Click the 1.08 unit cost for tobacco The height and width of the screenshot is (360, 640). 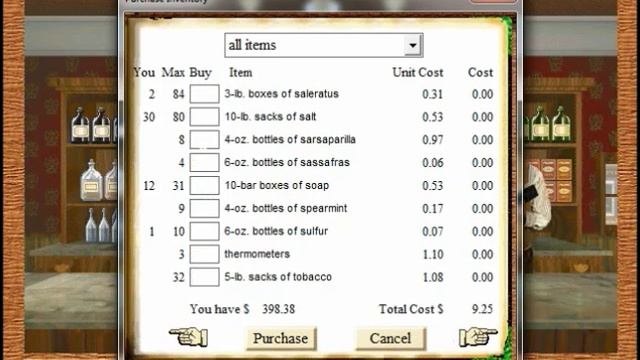[433, 278]
